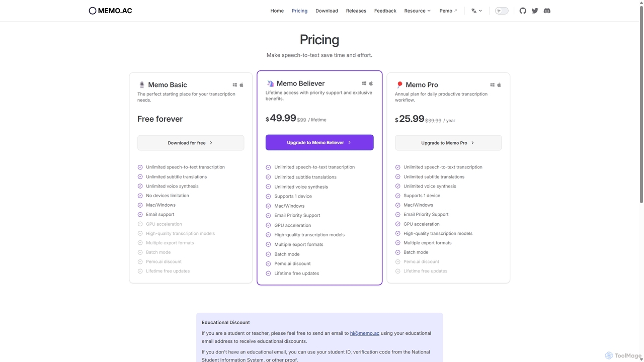Toggle the light/dark theme switch

(502, 11)
